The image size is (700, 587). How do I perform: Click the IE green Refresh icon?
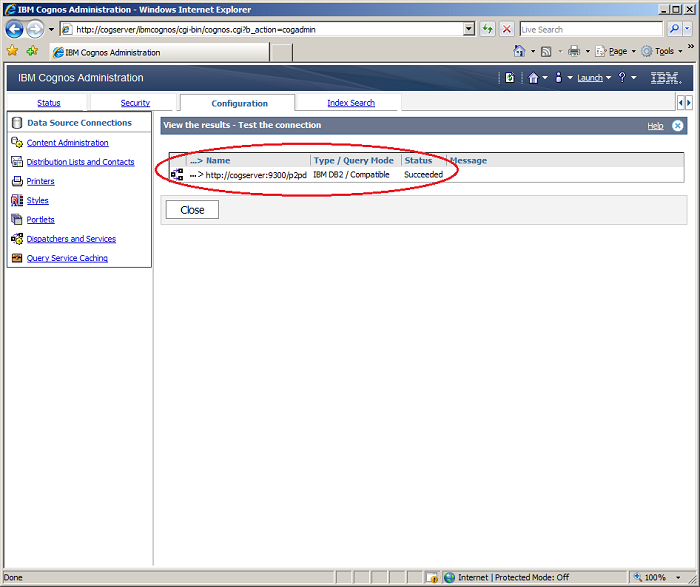coord(487,29)
